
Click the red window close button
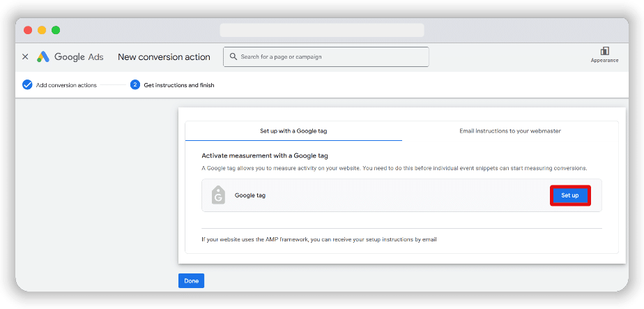(x=28, y=30)
